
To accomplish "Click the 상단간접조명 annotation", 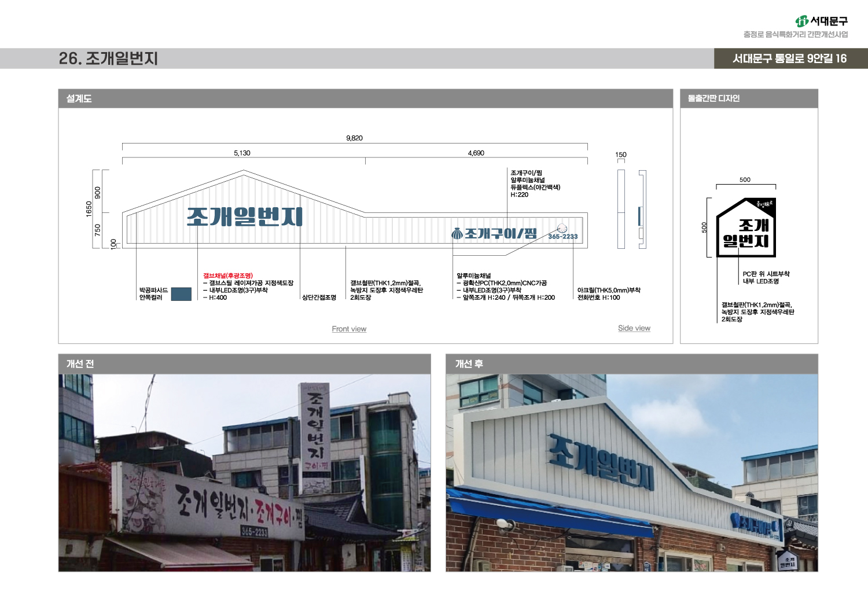I will pyautogui.click(x=319, y=297).
